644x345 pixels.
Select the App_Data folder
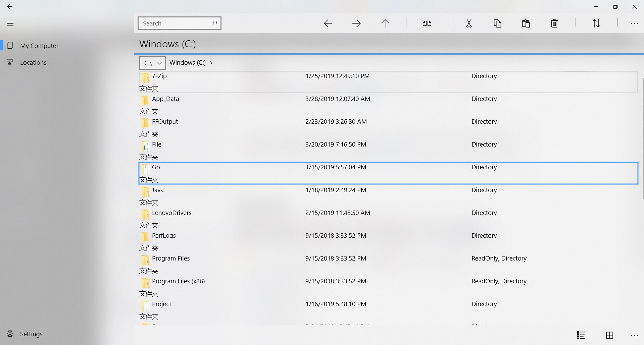[388, 105]
